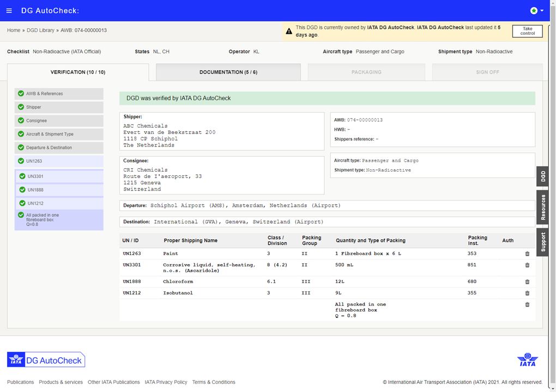
Task: Delete the UN1888 Chloroform row
Action: (527, 282)
